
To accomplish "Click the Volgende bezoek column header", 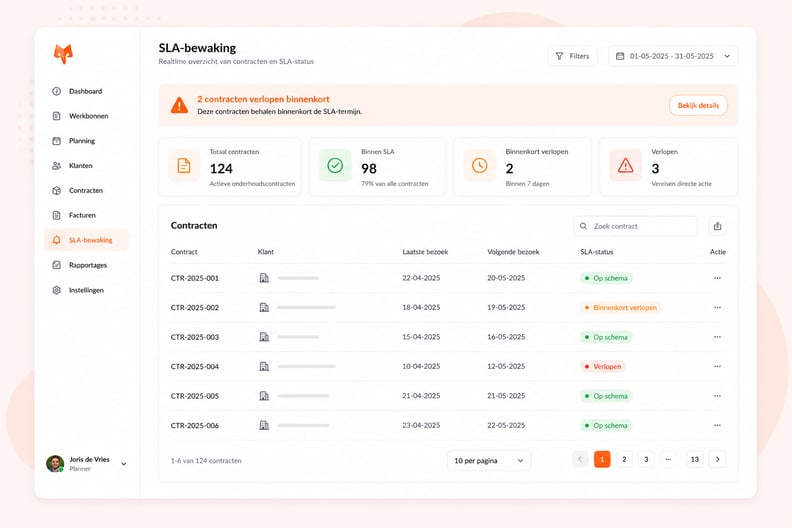I will tap(513, 252).
